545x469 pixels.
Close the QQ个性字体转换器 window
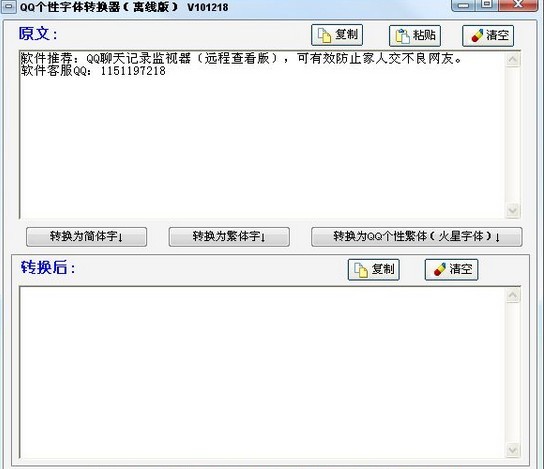pyautogui.click(x=518, y=5)
